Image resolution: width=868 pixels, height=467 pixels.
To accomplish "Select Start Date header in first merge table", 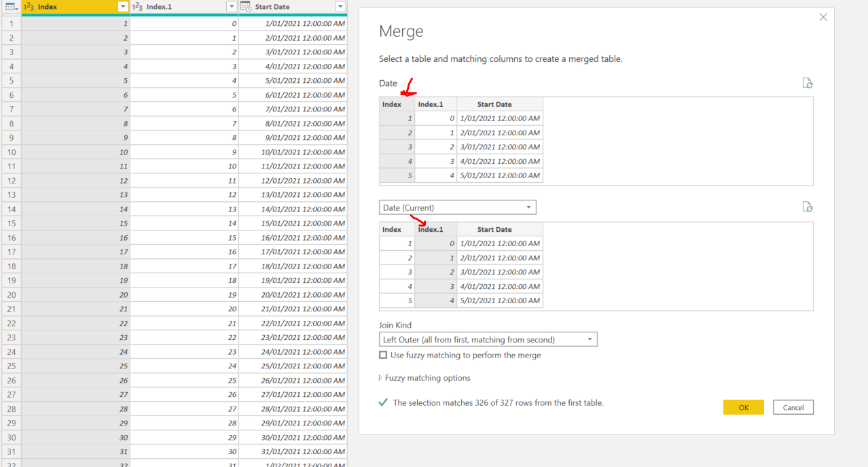I will pyautogui.click(x=500, y=104).
